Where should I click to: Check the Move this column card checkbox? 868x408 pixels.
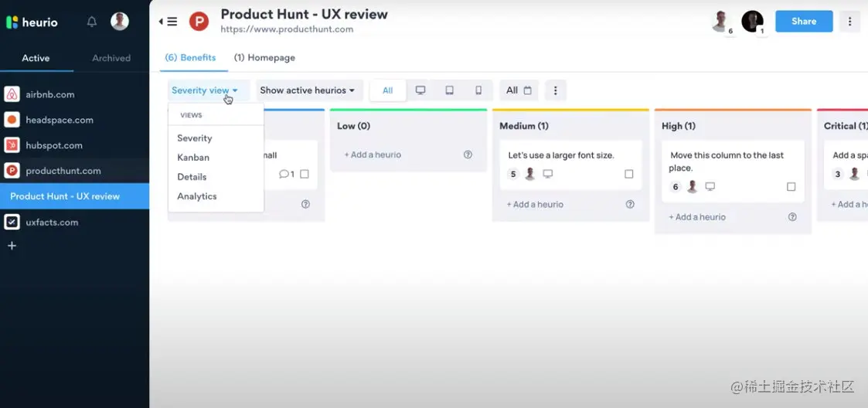(x=791, y=186)
